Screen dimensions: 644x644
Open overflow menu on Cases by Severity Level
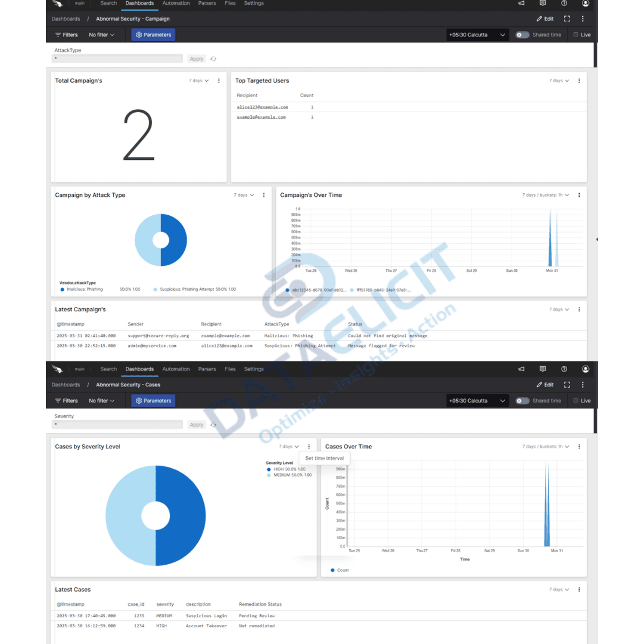click(308, 446)
